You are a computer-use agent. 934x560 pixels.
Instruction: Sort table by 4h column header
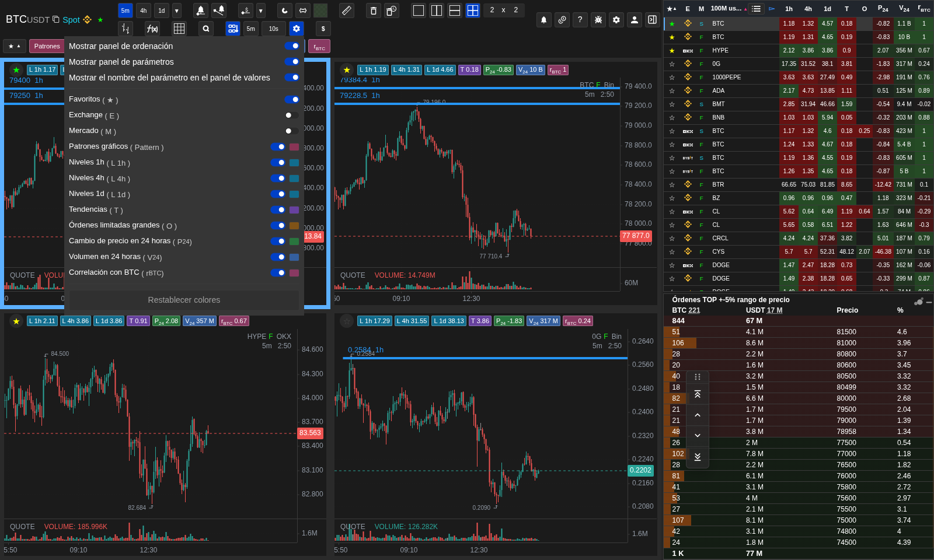click(808, 9)
